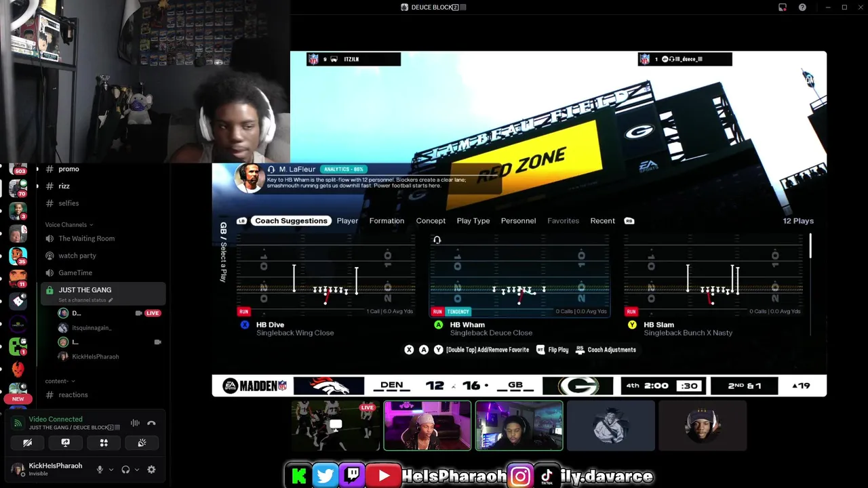Viewport: 868px width, 488px height.
Task: Switch to the Formation tab
Action: (387, 221)
